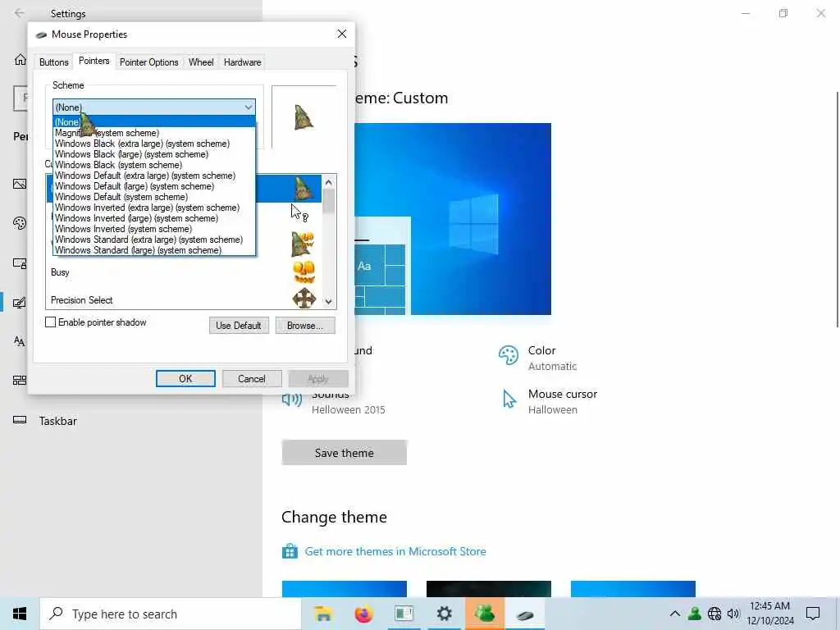Go back with Settings back arrow
The height and width of the screenshot is (630, 840).
20,13
